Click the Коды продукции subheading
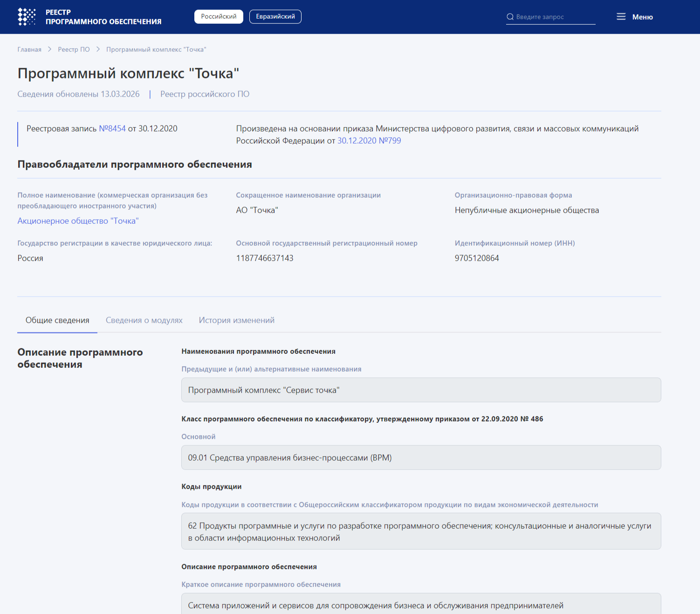The image size is (700, 614). 212,487
